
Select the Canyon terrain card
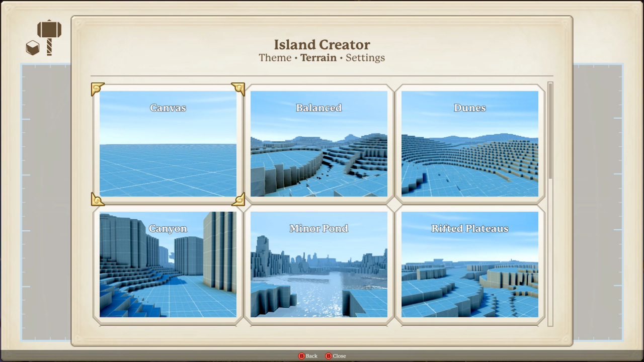tap(168, 264)
